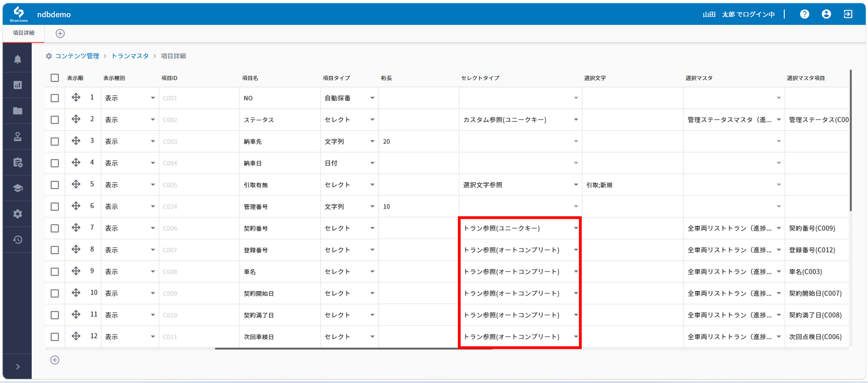Click the move handle for 納車先 row
The height and width of the screenshot is (383, 868).
click(76, 141)
